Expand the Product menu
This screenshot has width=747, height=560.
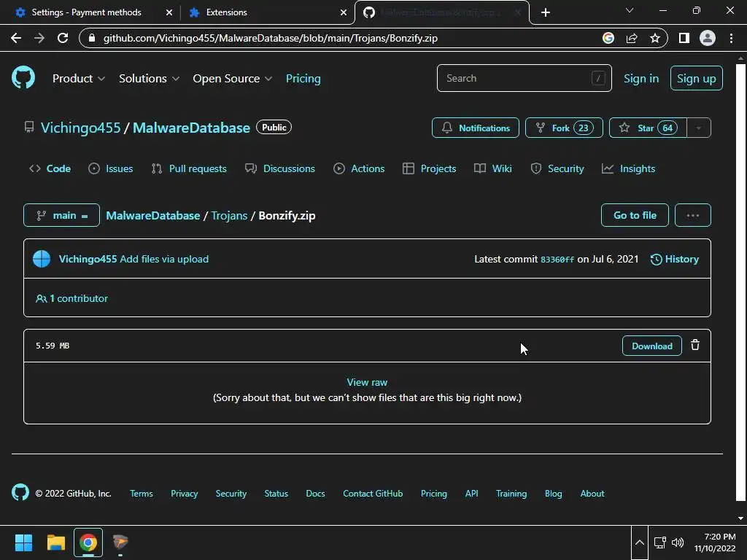79,79
